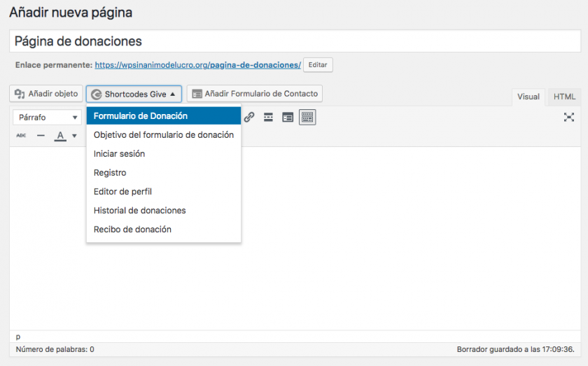The height and width of the screenshot is (366, 588).
Task: Click the text color A icon
Action: tap(60, 136)
